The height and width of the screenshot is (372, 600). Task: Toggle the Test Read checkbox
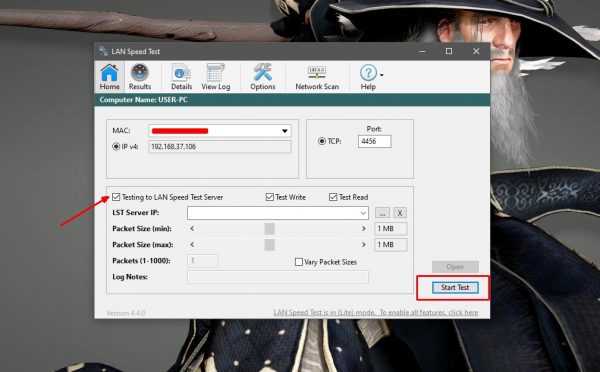333,197
